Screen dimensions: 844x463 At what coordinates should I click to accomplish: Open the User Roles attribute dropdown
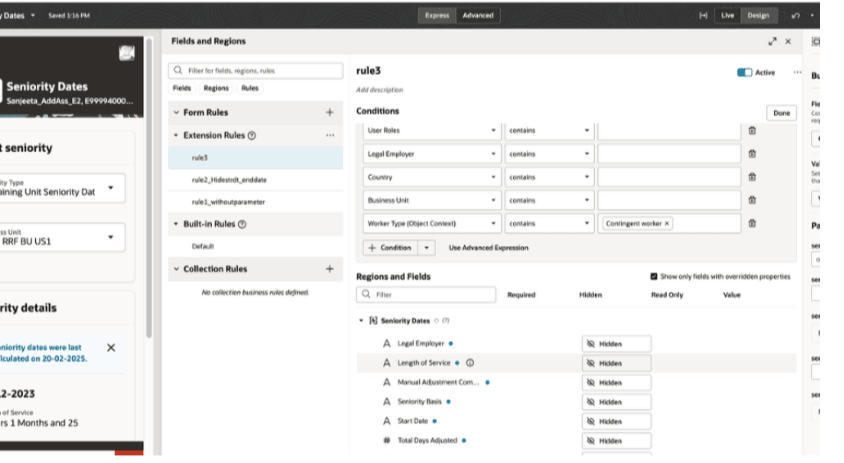point(432,130)
